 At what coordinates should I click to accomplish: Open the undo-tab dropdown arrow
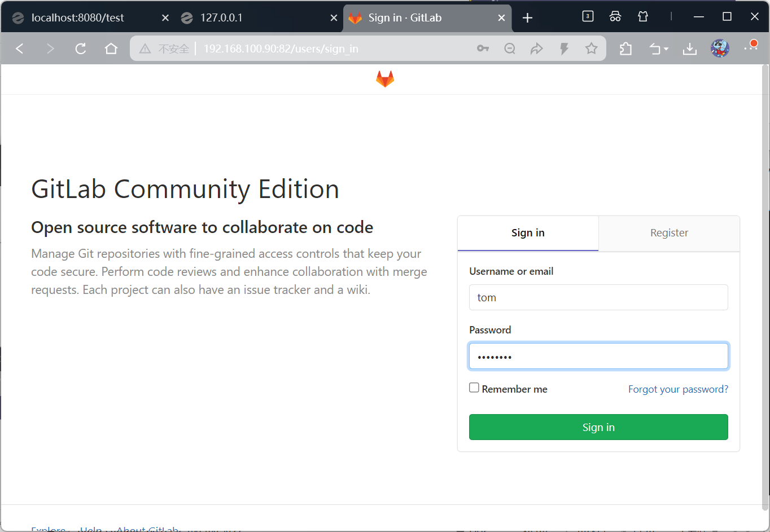666,49
